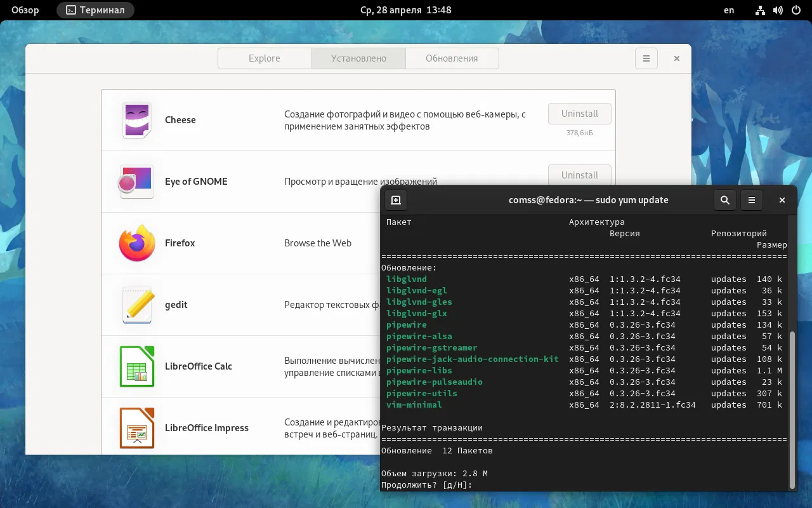Open the en keyboard layout menu
Image resolution: width=812 pixels, height=508 pixels.
(x=729, y=10)
